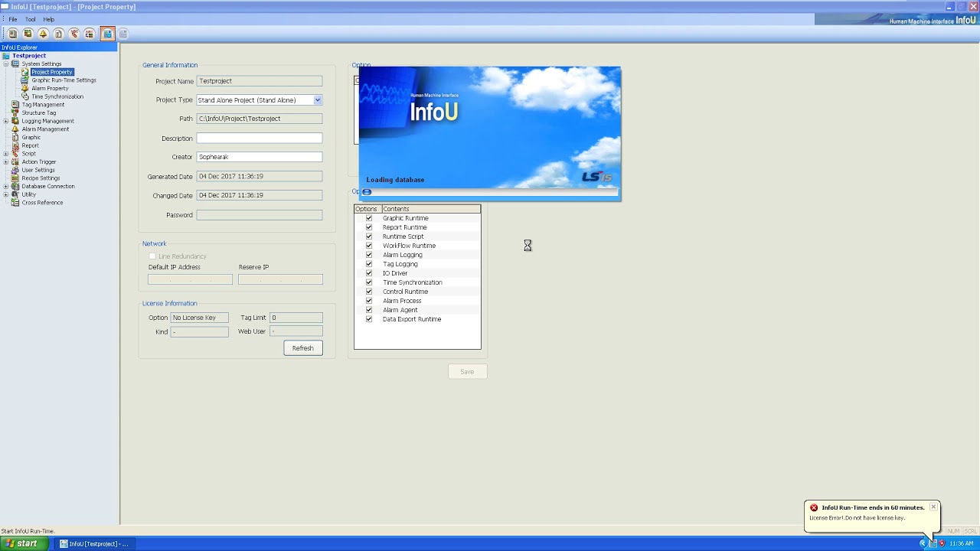Viewport: 980px width, 551px height.
Task: Click the Cross Reference icon in tree
Action: 15,203
